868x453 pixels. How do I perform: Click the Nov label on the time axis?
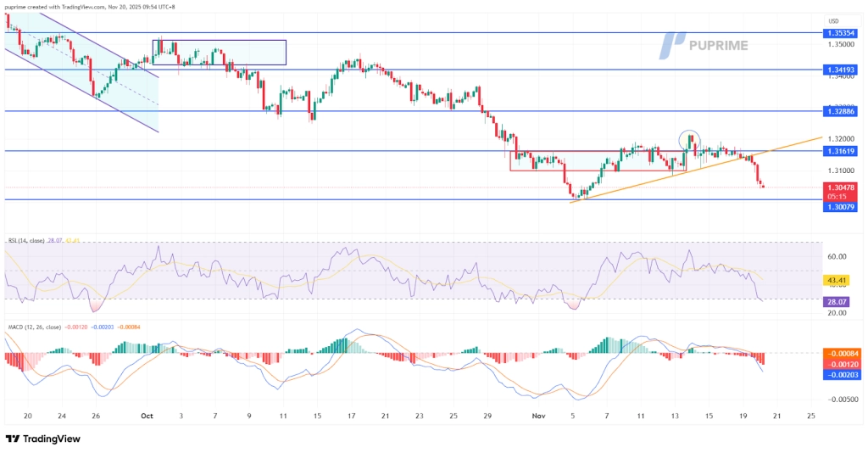537,417
